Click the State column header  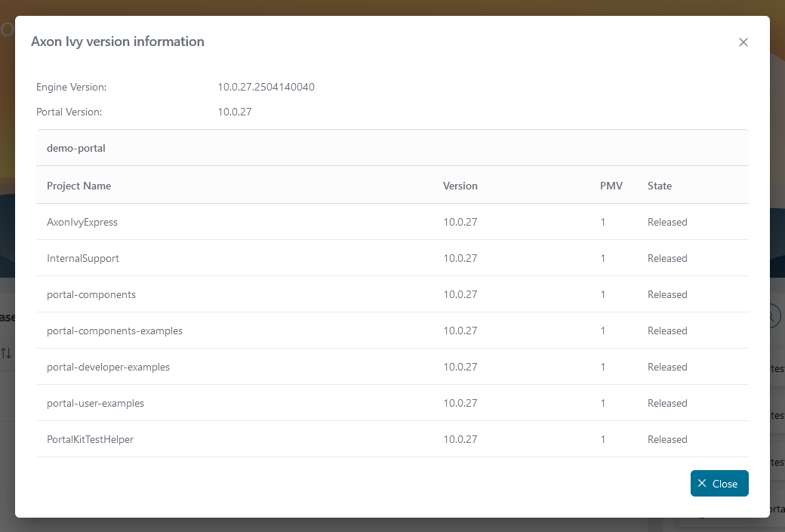[x=660, y=186]
